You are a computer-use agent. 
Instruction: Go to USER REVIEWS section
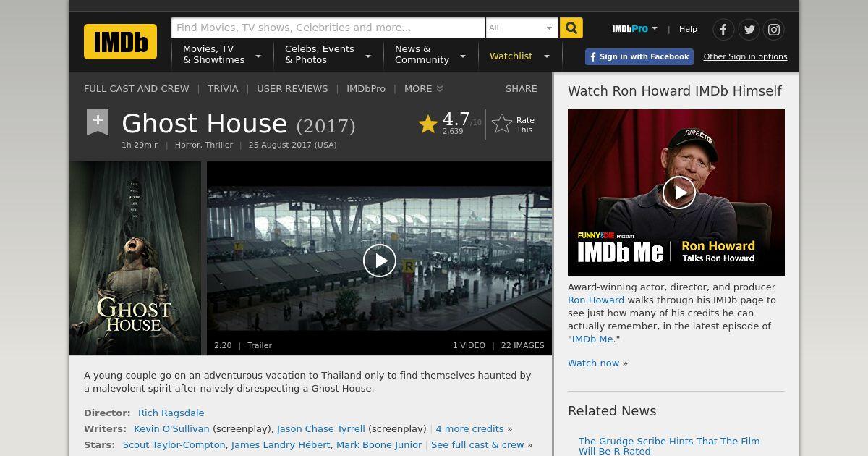pyautogui.click(x=292, y=89)
